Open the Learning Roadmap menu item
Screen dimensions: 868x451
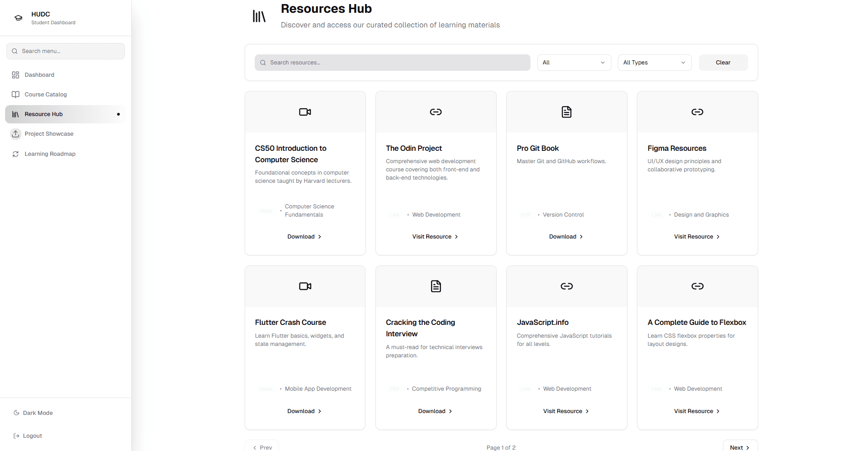[x=50, y=154]
